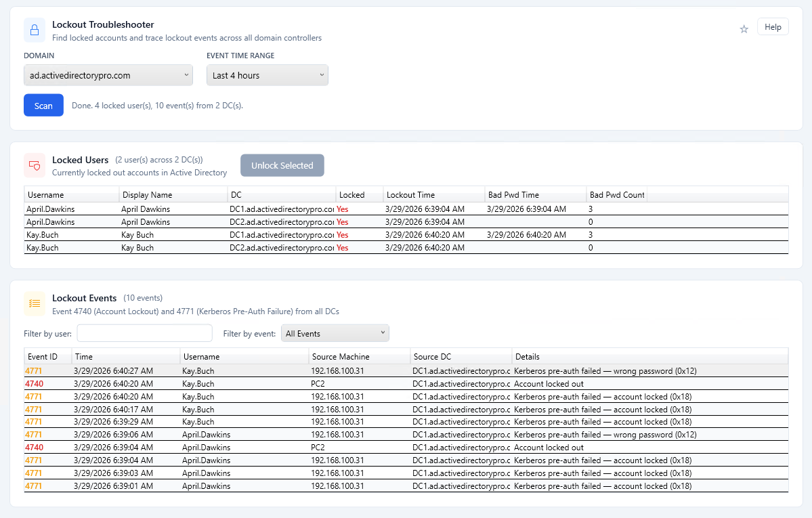This screenshot has width=812, height=518.
Task: Select the 4771 event at 6:39:04 AM
Action: click(406, 460)
